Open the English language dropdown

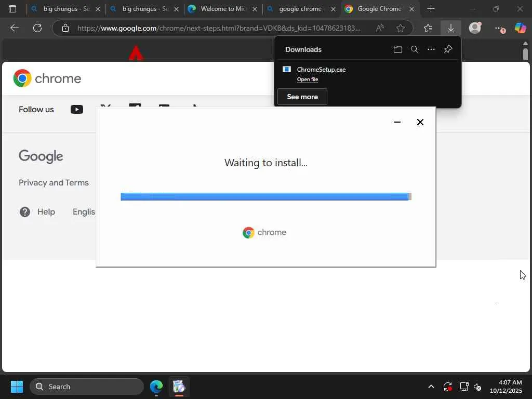(x=84, y=212)
